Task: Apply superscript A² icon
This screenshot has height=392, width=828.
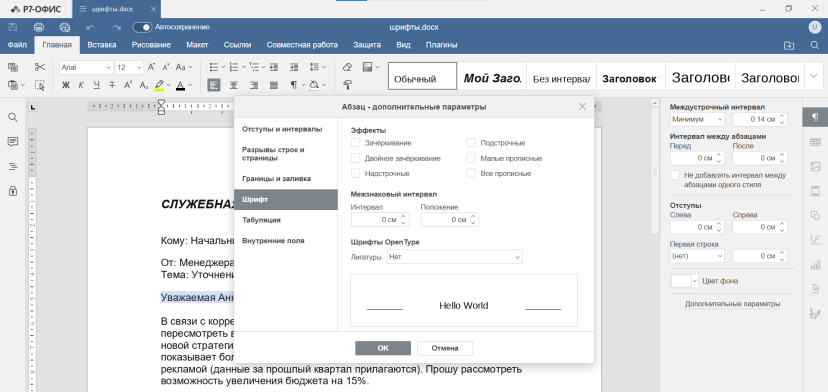Action: click(x=128, y=85)
